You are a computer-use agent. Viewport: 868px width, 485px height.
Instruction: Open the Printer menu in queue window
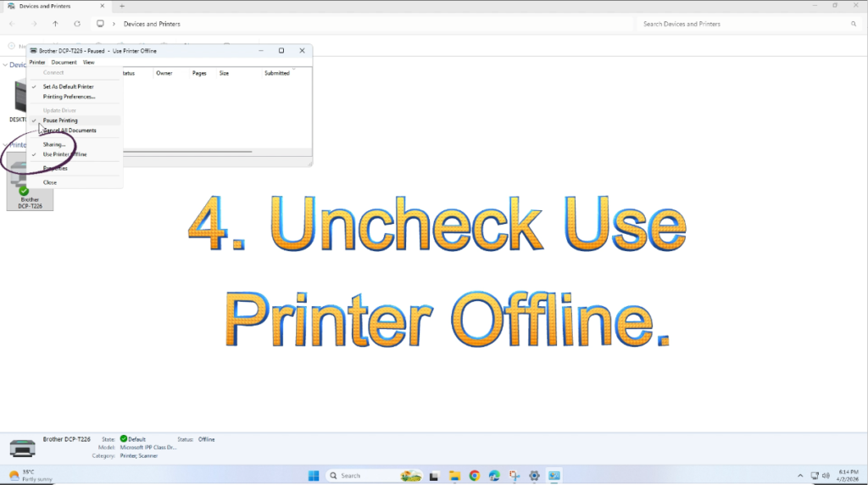click(37, 63)
